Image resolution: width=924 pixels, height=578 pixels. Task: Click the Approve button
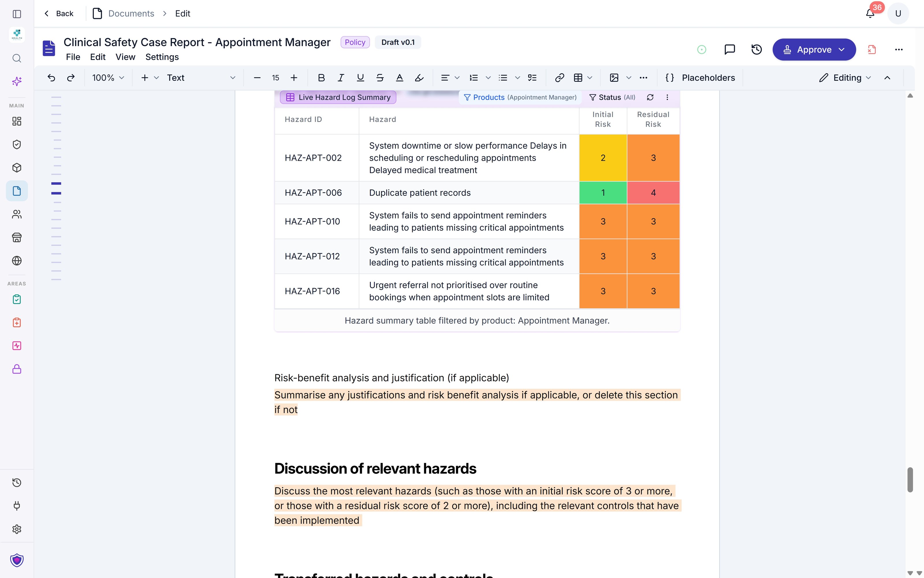click(814, 49)
